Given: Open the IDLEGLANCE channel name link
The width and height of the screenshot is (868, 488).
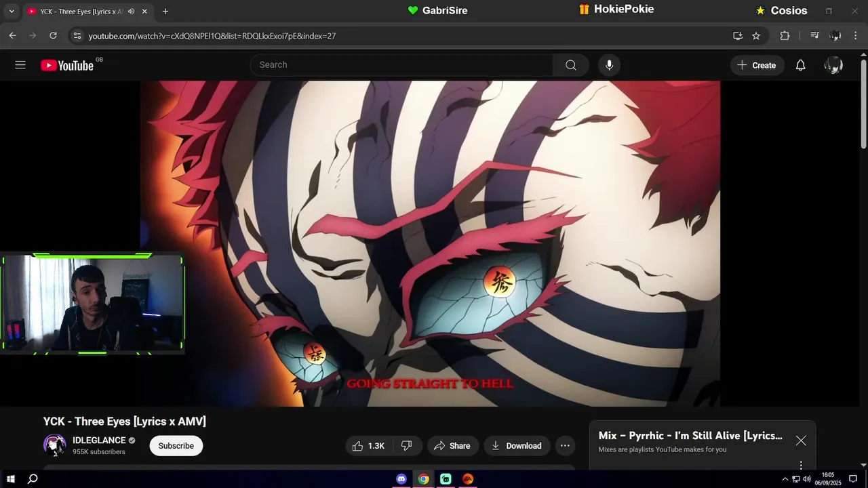Looking at the screenshot, I should (99, 441).
